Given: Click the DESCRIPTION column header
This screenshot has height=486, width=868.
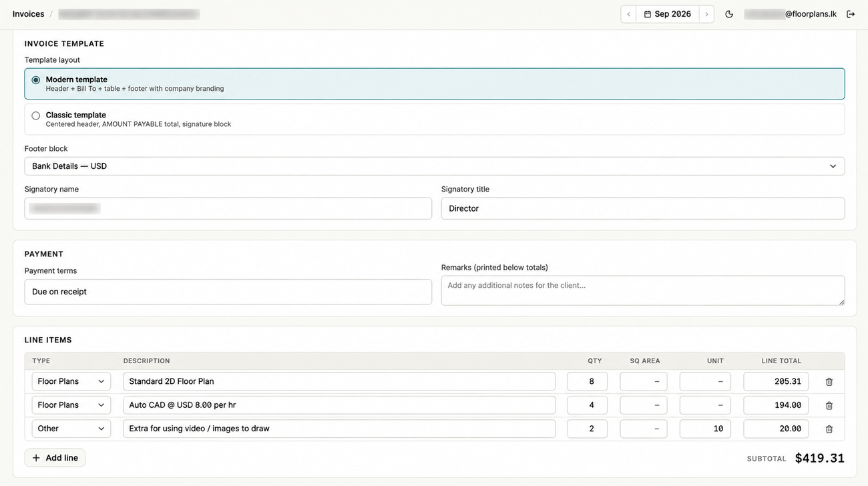Looking at the screenshot, I should point(147,361).
